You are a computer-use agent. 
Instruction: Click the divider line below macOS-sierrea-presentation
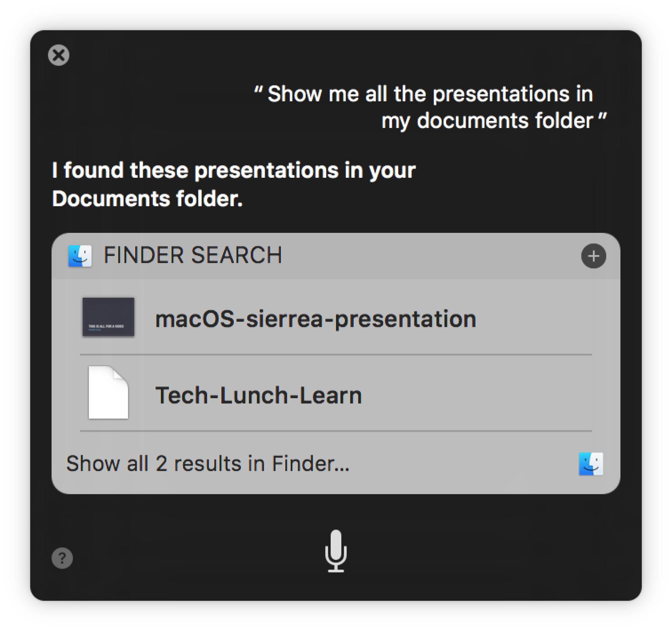point(336,354)
